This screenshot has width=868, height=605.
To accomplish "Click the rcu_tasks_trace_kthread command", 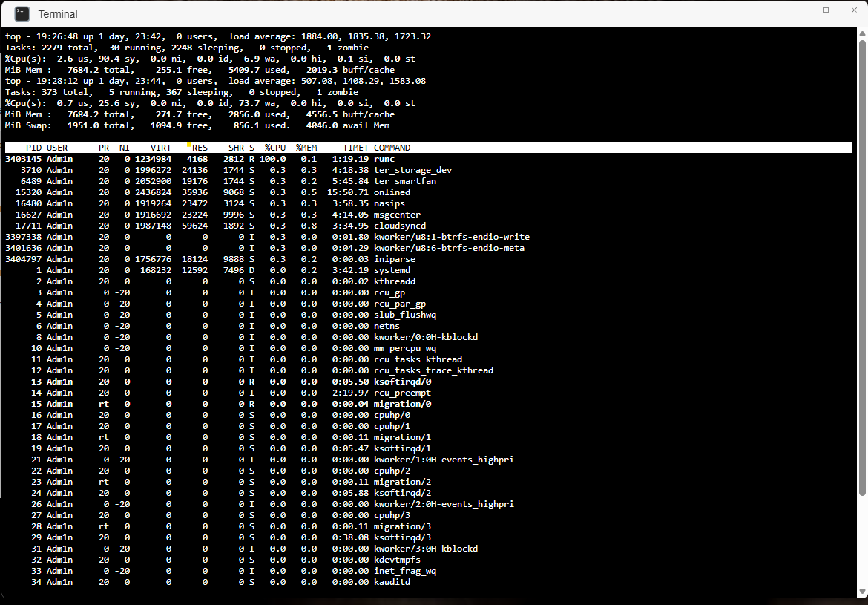I will [x=433, y=370].
